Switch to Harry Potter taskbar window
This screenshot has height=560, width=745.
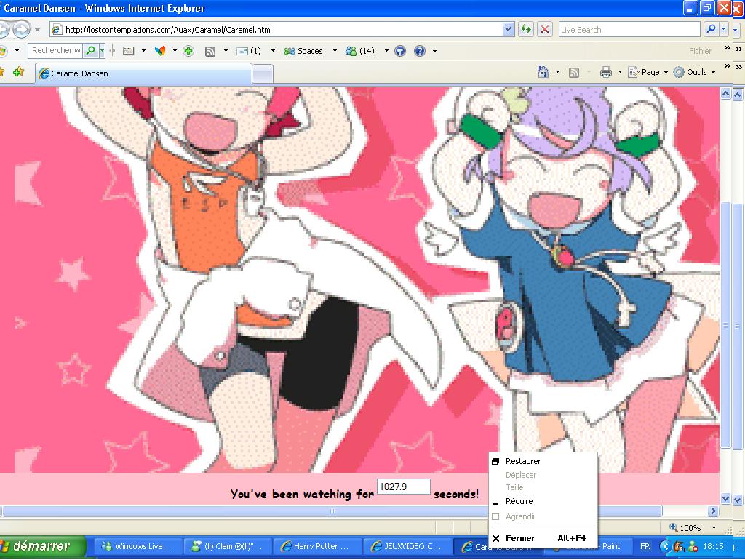click(317, 546)
